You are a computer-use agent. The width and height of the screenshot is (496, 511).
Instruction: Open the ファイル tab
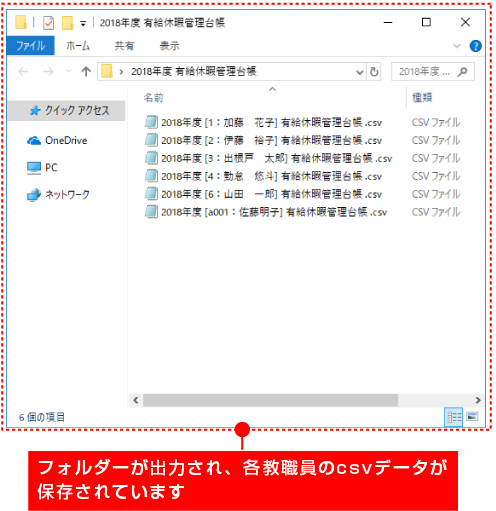point(30,46)
